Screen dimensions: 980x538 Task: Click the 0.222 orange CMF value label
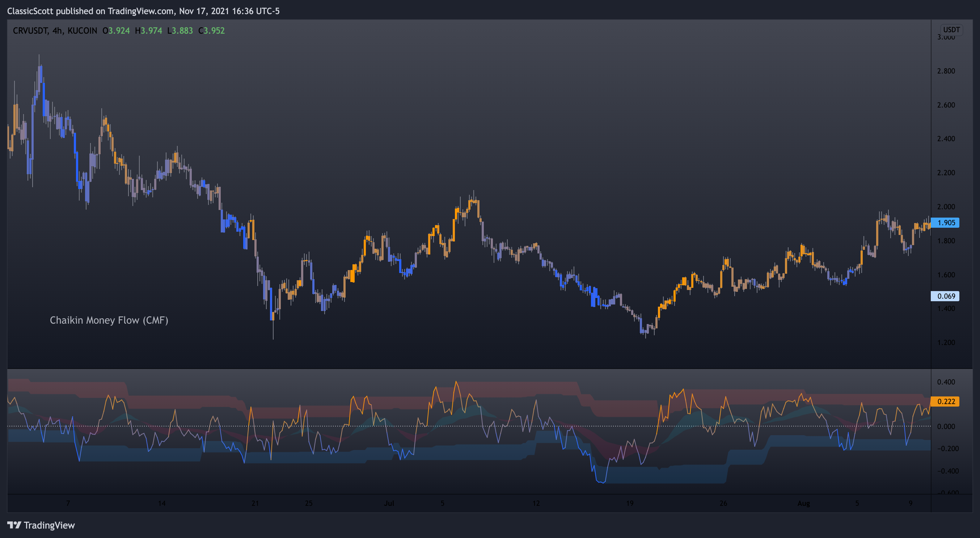pos(945,402)
